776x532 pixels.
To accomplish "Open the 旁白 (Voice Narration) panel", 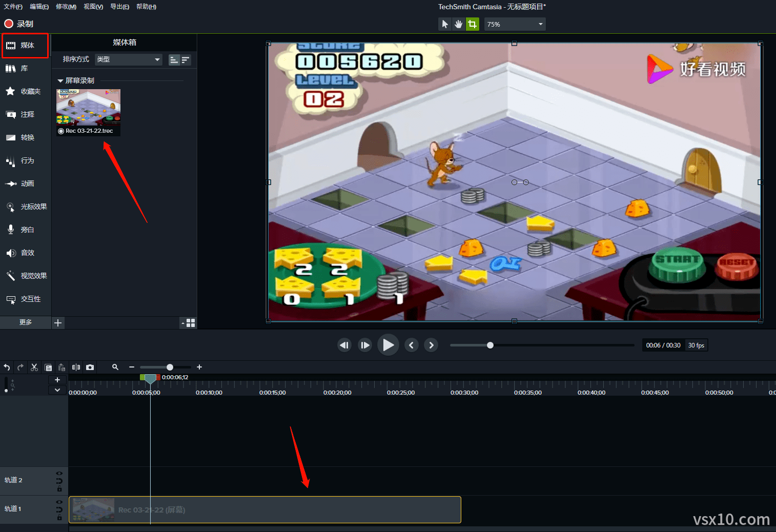I will pyautogui.click(x=25, y=230).
